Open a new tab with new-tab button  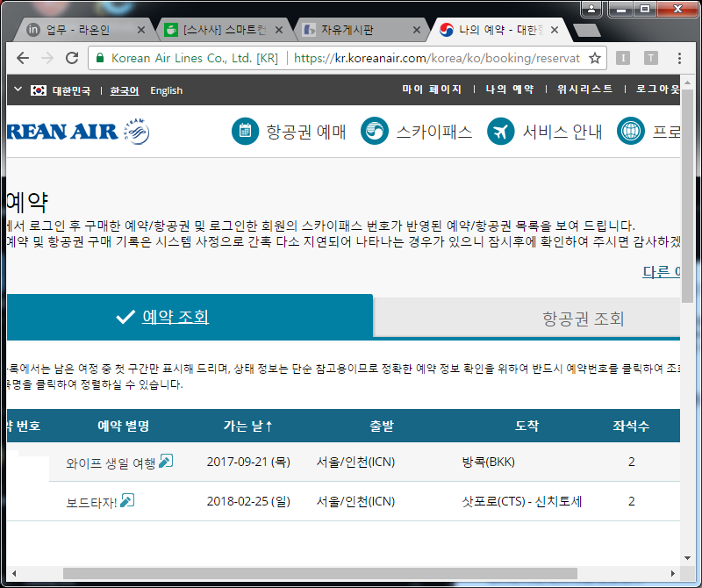(587, 31)
